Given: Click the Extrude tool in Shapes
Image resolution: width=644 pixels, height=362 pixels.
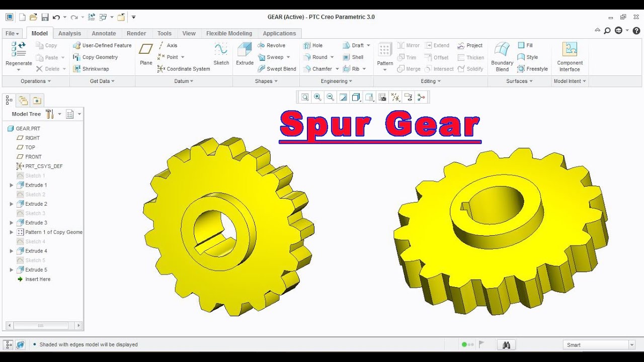Looking at the screenshot, I should click(245, 54).
